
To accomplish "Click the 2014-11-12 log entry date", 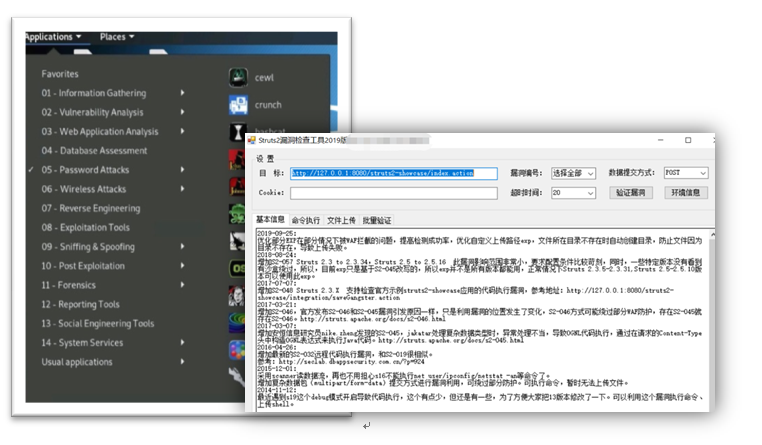I will coord(277,390).
